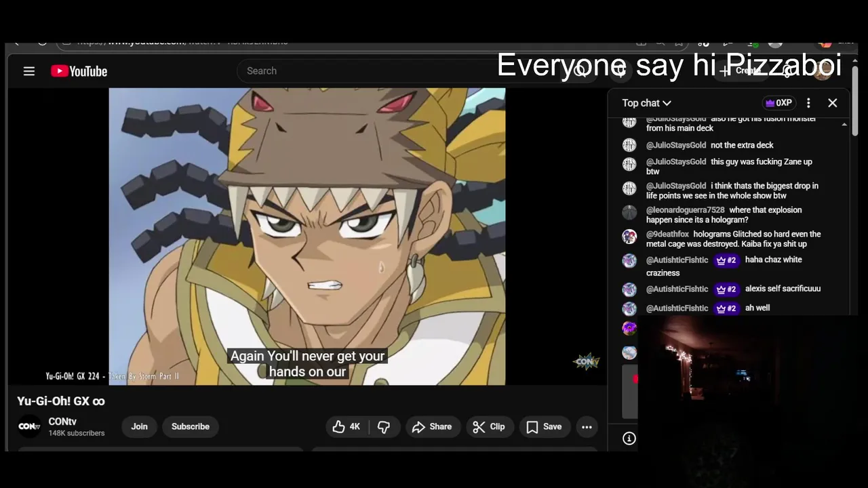The image size is (868, 488).
Task: Like the video with 4K likes
Action: (x=347, y=426)
